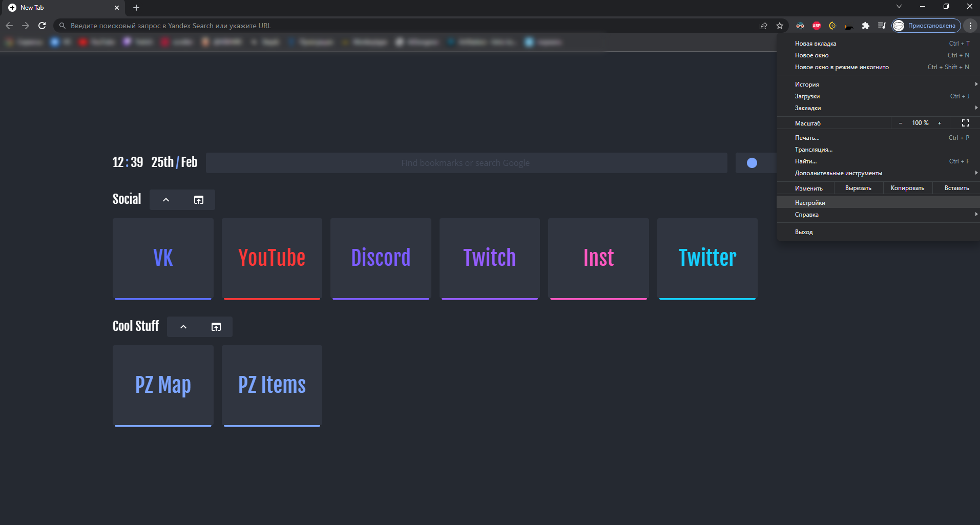Image resolution: width=980 pixels, height=525 pixels.
Task: Open all Social bookmarks via window icon
Action: (199, 200)
